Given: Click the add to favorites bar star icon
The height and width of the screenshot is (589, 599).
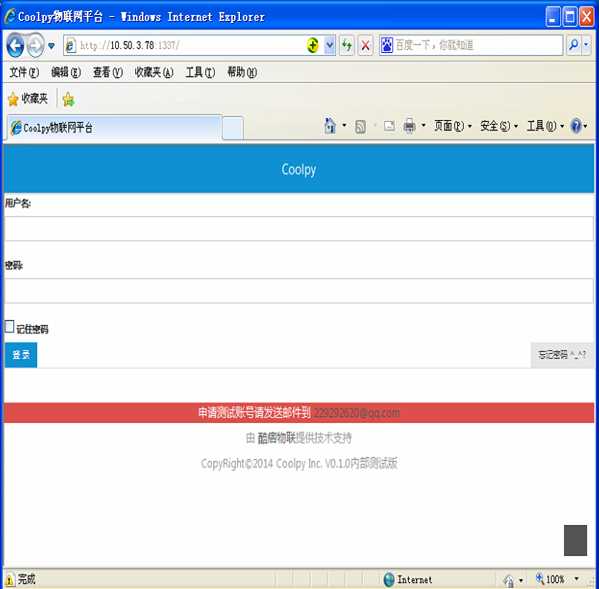Looking at the screenshot, I should click(x=68, y=99).
